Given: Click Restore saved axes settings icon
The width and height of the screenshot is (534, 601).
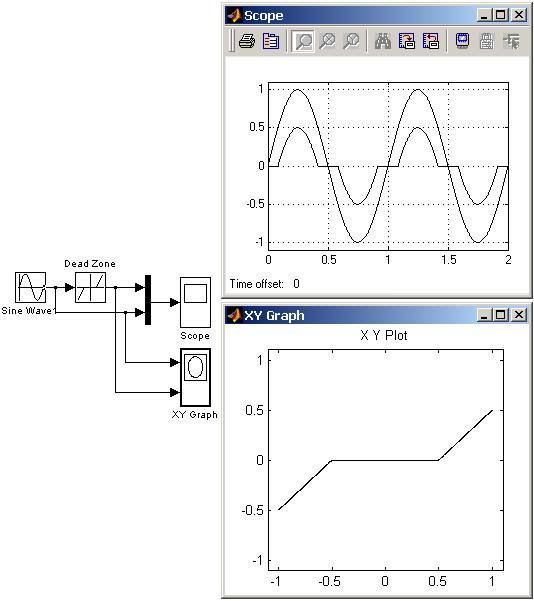Looking at the screenshot, I should pyautogui.click(x=431, y=41).
